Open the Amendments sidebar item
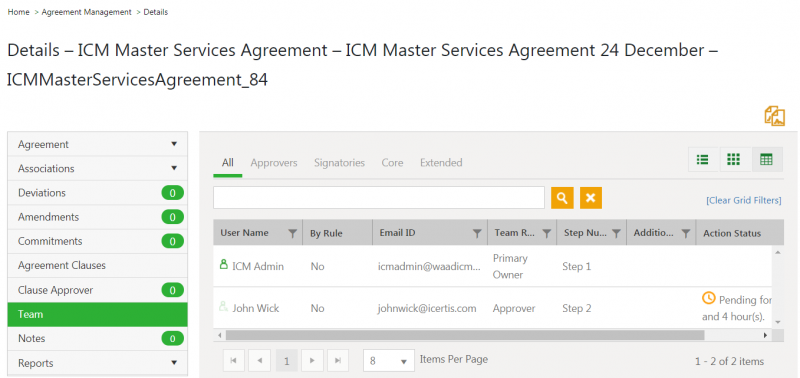The image size is (800, 378). (97, 217)
